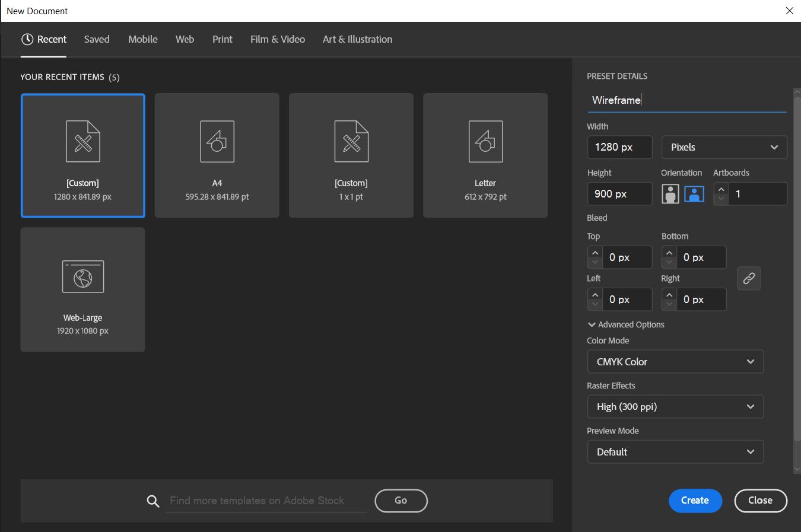Toggle the bleed link chain icon
Image resolution: width=801 pixels, height=532 pixels.
[749, 278]
